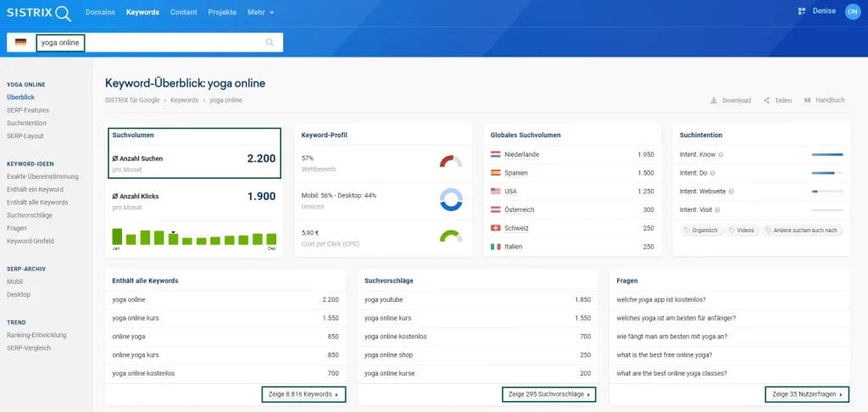
Task: Click the Videos tag
Action: 742,231
